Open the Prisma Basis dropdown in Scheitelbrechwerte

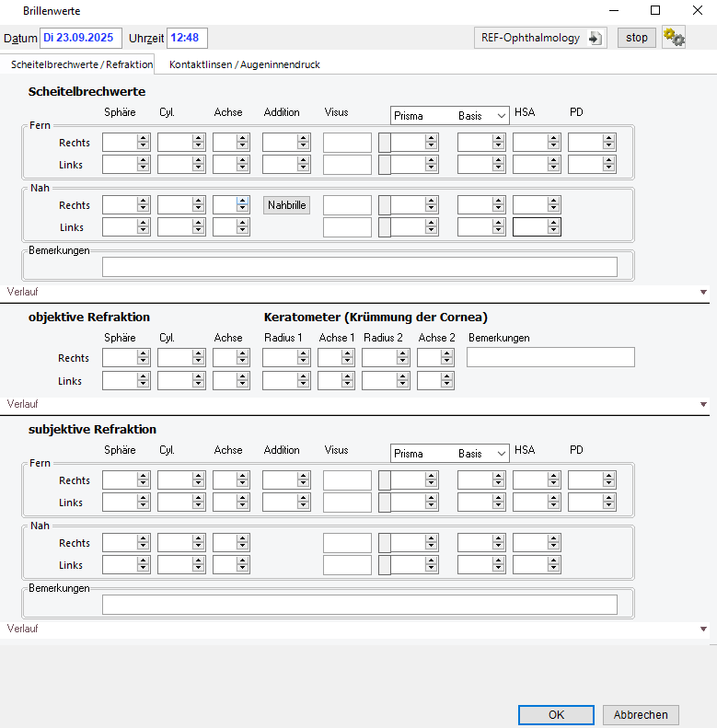point(450,116)
